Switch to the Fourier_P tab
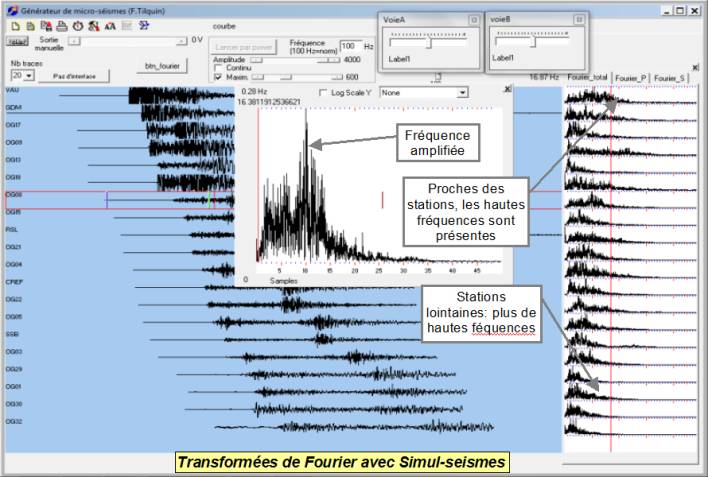The width and height of the screenshot is (708, 477). click(x=630, y=77)
